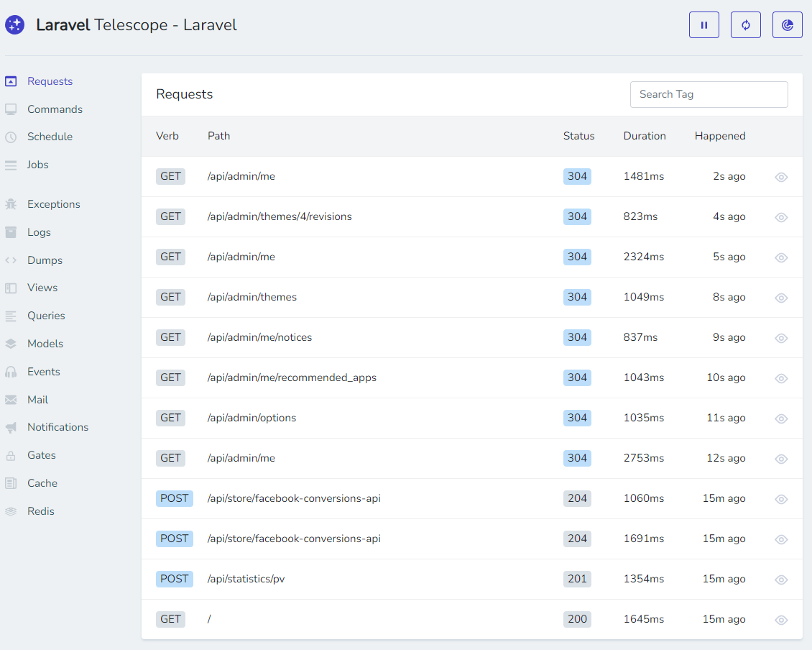812x650 pixels.
Task: View details of /api/statistics/pv request
Action: tap(781, 580)
